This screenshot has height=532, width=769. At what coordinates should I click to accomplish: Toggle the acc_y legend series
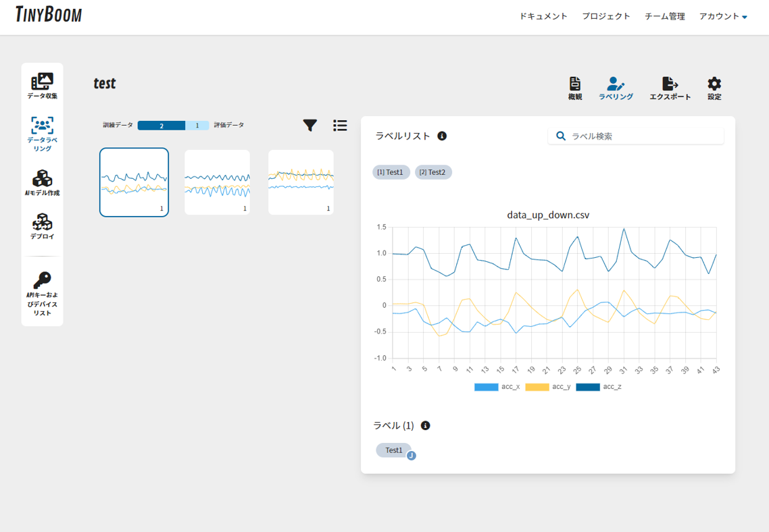click(548, 387)
